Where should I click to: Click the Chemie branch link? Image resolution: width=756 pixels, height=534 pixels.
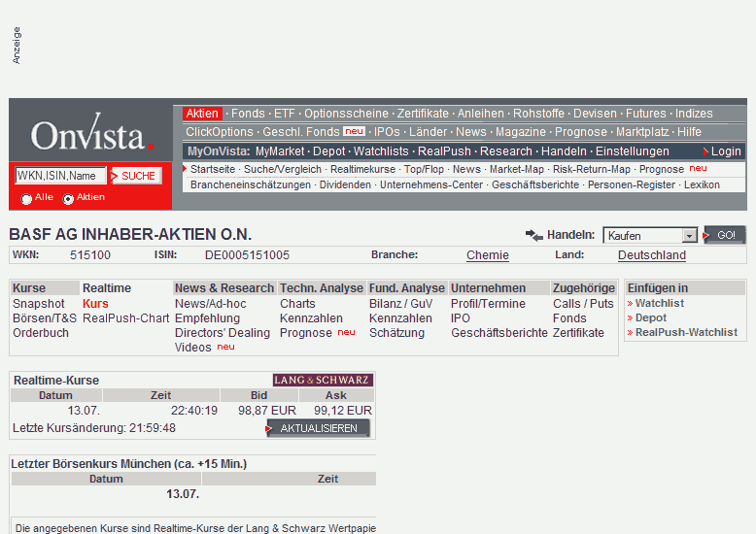click(488, 255)
